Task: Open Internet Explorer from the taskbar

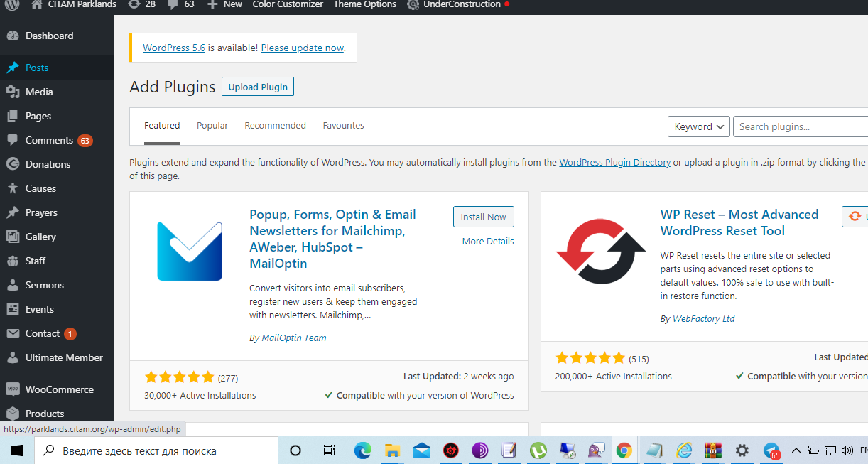Action: [684, 450]
